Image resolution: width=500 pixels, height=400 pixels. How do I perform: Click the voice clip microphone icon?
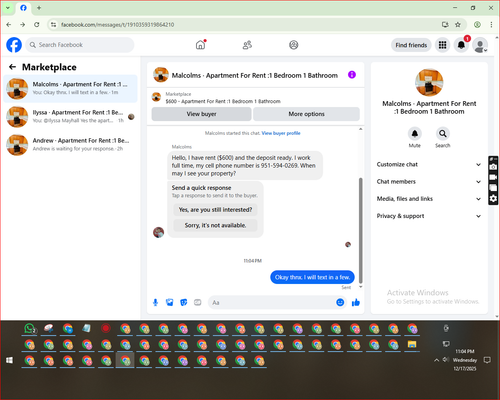pyautogui.click(x=155, y=302)
